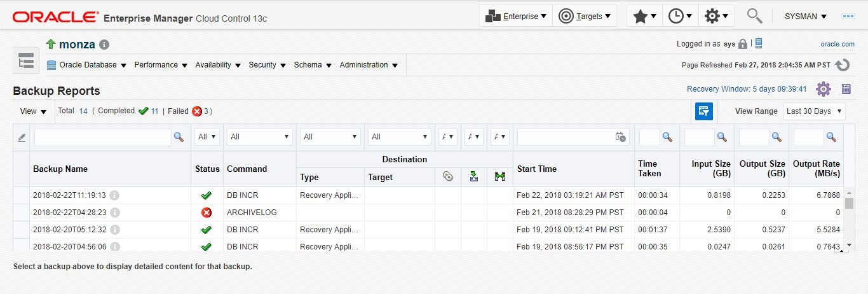Click the table vertical scrollbar thumb
Screen dimensions: 868x294
coord(849,203)
